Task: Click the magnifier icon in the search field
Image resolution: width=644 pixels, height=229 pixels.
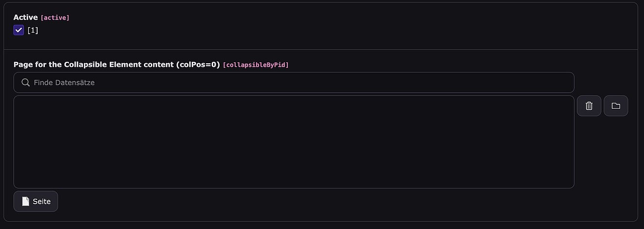Action: (x=26, y=83)
